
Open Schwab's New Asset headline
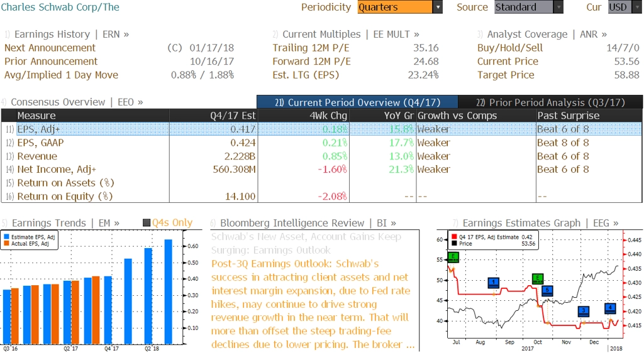[x=306, y=243]
